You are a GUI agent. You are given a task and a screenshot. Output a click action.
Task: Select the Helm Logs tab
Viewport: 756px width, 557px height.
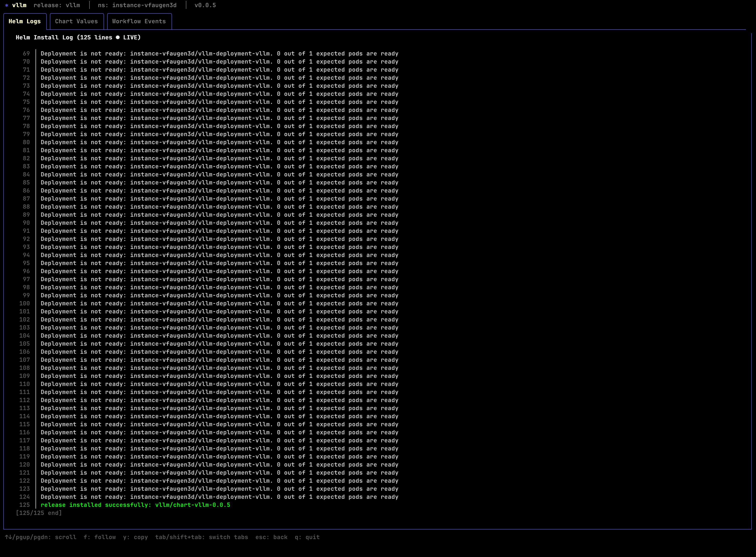(25, 21)
